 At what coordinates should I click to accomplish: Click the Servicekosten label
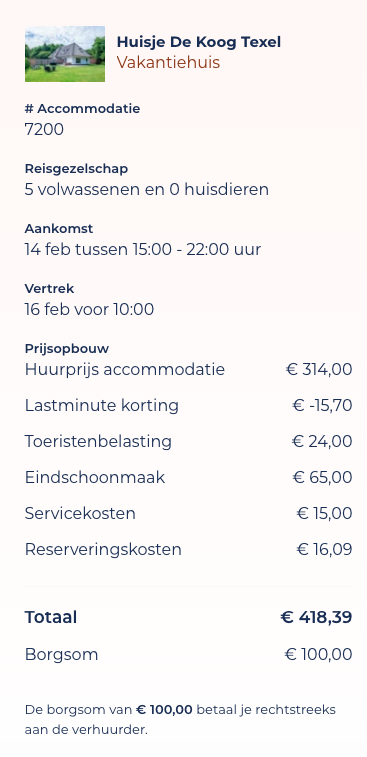point(80,513)
